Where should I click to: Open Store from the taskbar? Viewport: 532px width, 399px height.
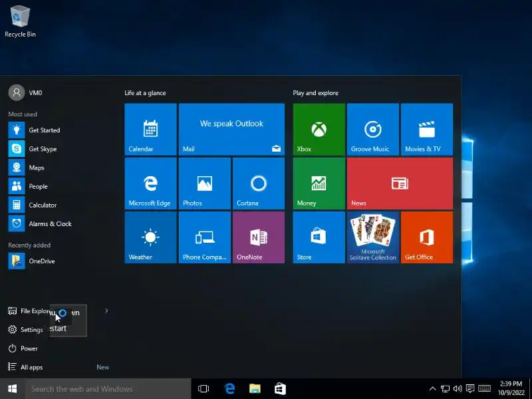(280, 389)
